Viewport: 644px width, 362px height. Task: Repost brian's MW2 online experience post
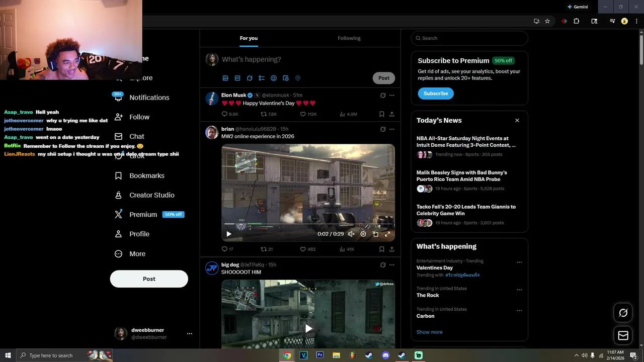pyautogui.click(x=267, y=249)
